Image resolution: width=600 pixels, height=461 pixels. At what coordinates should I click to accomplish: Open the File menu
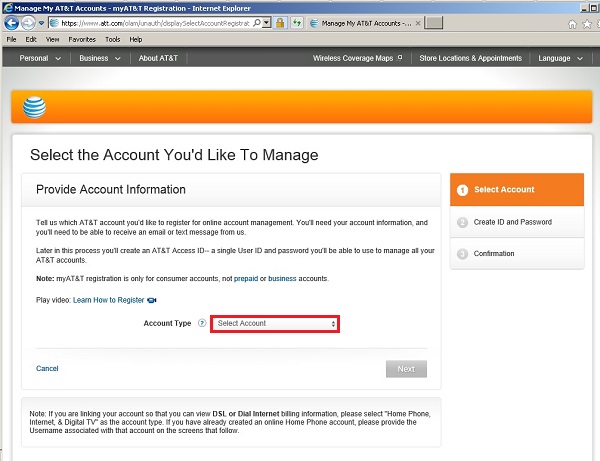tap(11, 39)
